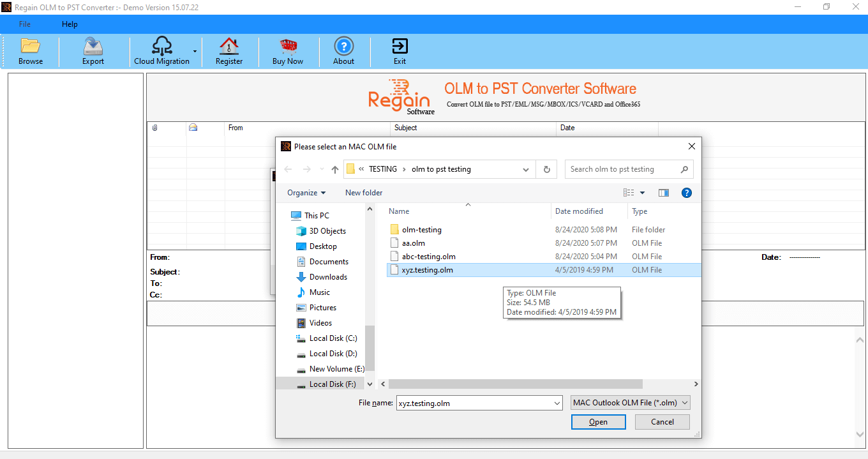View software info via the About icon
Screen dimensions: 868x459
tap(343, 50)
